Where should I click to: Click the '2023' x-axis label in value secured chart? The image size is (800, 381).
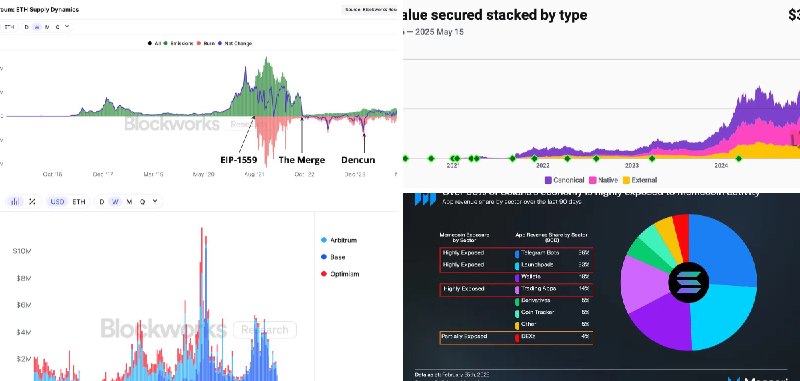632,166
